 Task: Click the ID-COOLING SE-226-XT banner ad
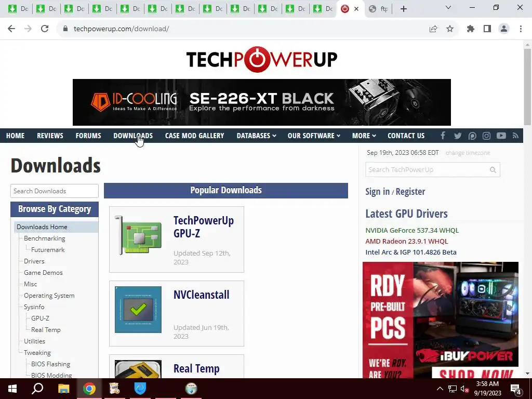point(262,102)
